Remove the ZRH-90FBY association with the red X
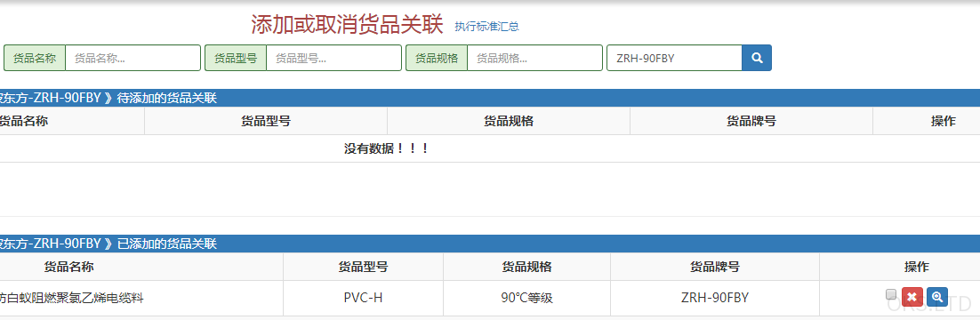980x320 pixels. pos(912,297)
